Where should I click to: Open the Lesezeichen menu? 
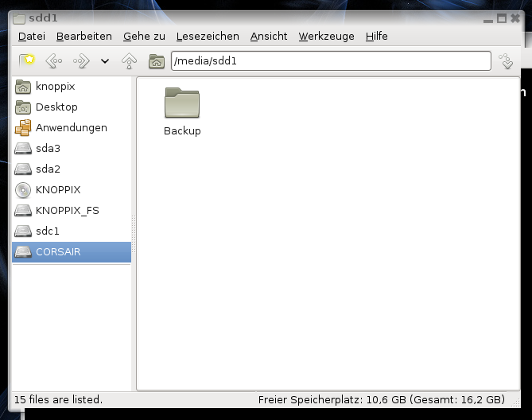208,37
